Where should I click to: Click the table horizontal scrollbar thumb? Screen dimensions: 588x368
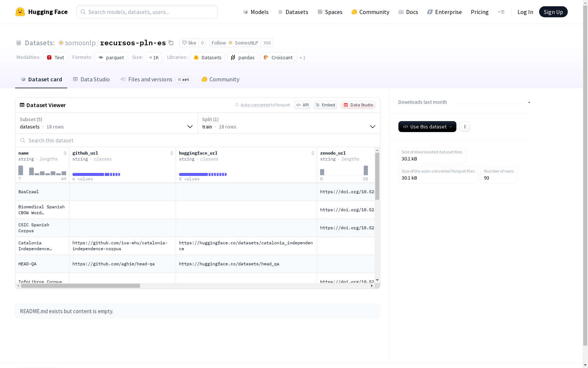(80, 286)
